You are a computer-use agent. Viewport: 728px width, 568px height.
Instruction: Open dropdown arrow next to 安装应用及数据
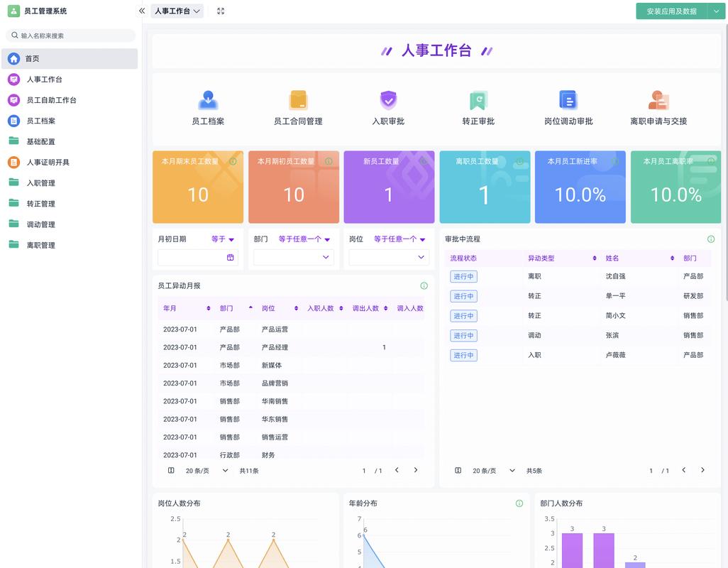[x=716, y=11]
